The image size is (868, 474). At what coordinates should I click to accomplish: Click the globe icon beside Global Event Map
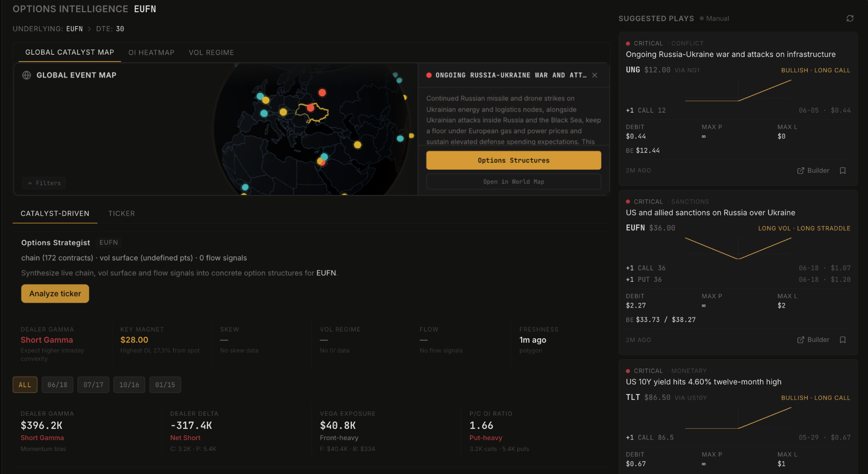[27, 75]
